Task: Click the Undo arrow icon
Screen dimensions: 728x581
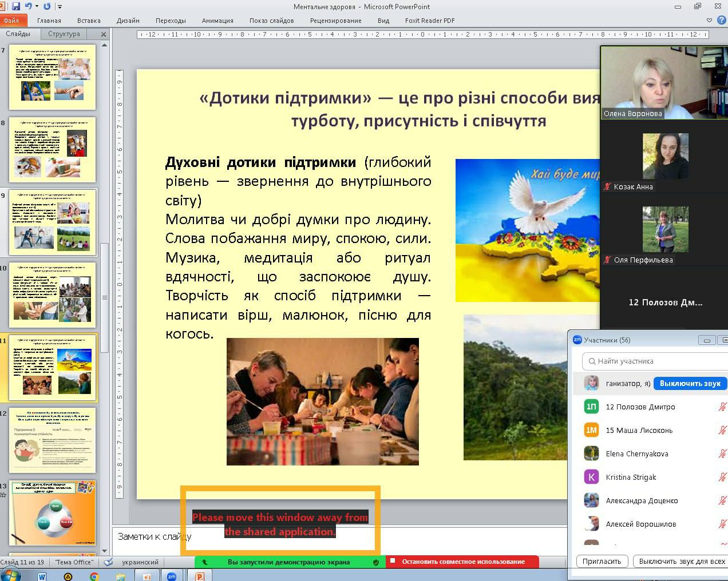Action: coord(28,6)
